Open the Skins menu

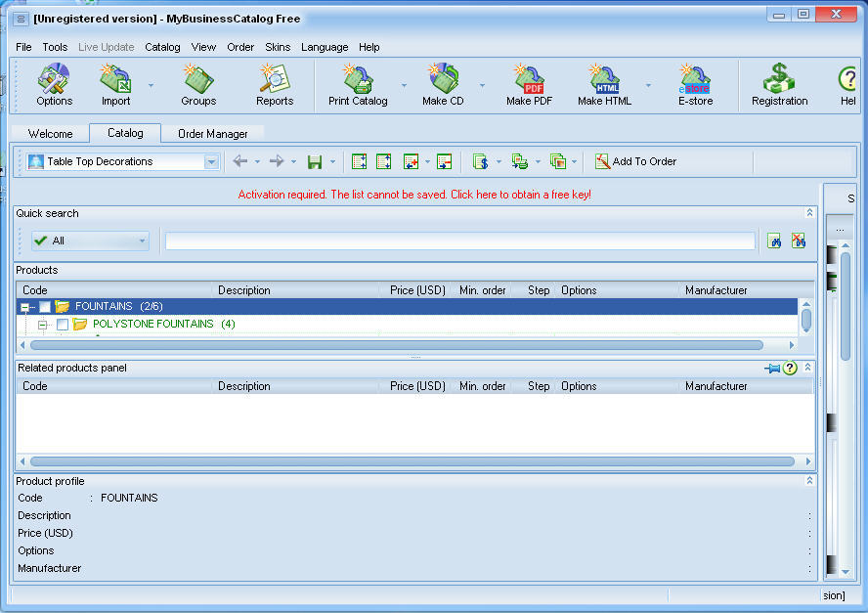click(278, 47)
